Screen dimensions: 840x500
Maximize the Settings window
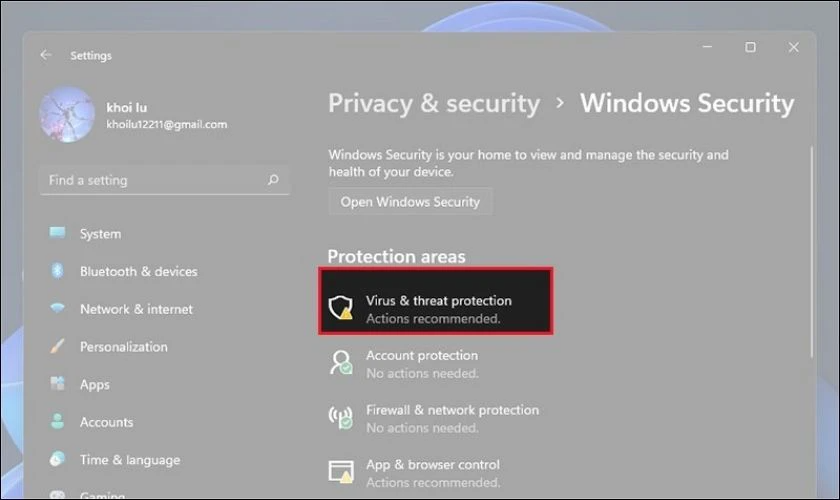click(x=751, y=47)
